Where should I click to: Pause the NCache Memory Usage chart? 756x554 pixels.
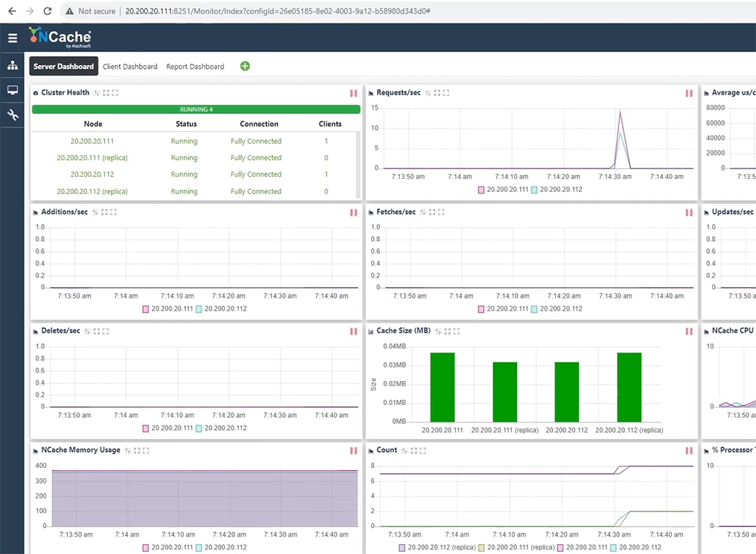pyautogui.click(x=353, y=450)
